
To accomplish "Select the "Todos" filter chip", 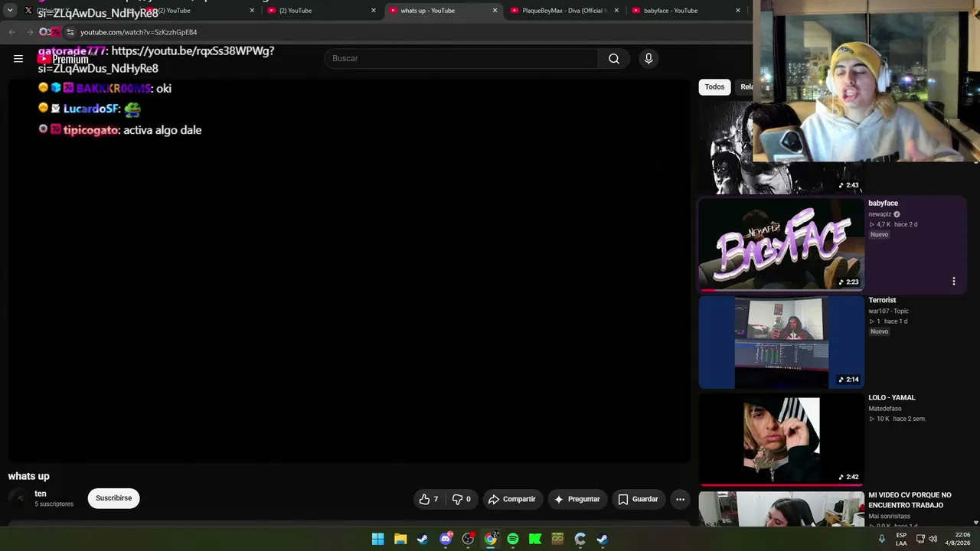I will coord(714,87).
